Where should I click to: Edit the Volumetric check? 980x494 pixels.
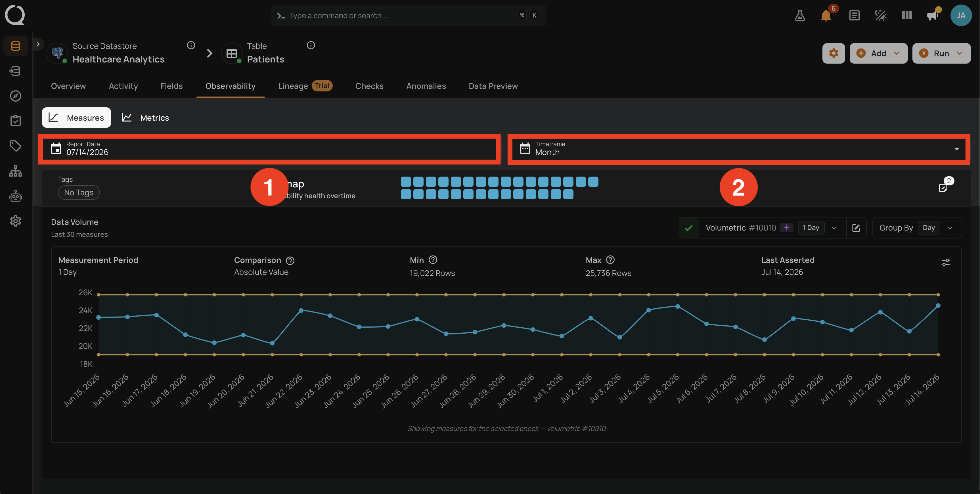click(856, 228)
